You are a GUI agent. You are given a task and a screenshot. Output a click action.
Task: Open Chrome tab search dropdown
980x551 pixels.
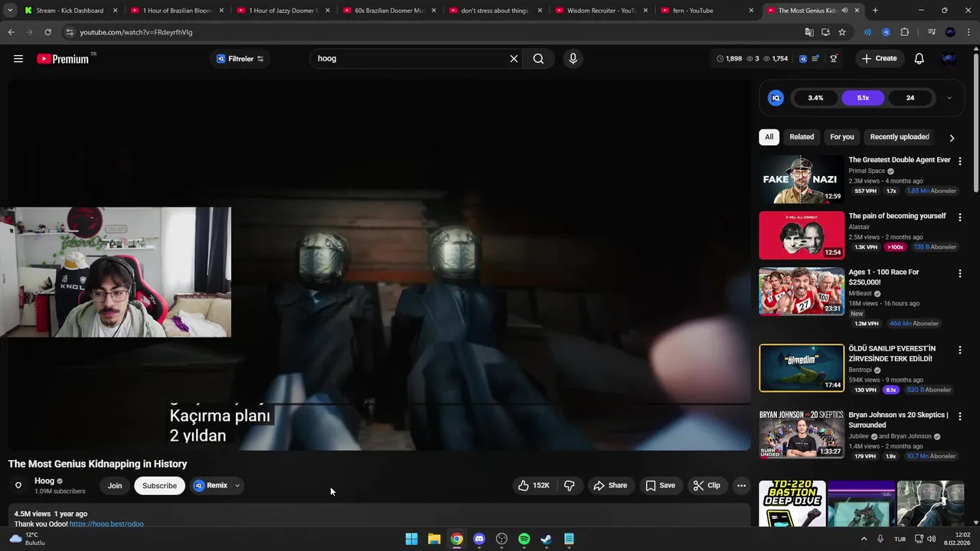[10, 11]
